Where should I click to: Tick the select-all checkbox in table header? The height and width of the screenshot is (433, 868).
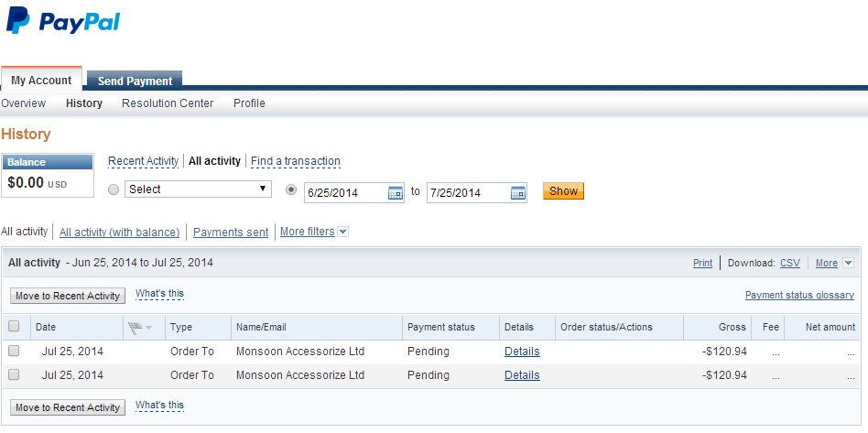click(14, 326)
